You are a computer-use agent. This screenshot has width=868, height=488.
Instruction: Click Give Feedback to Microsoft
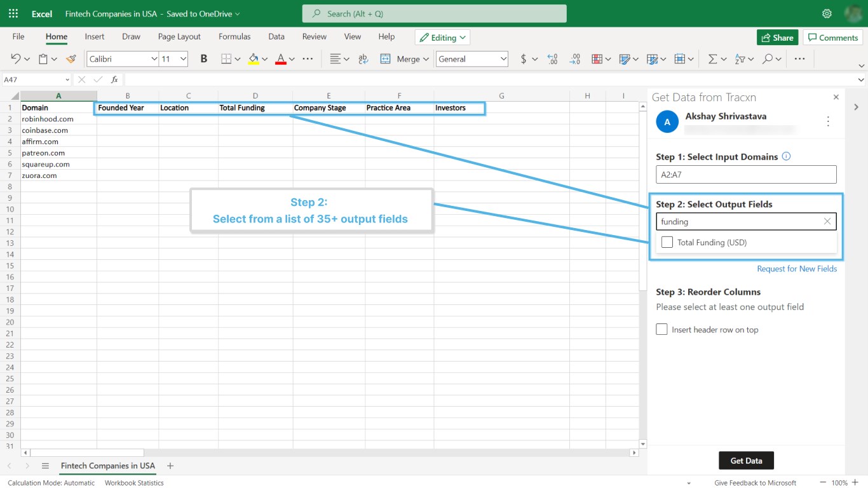point(755,483)
